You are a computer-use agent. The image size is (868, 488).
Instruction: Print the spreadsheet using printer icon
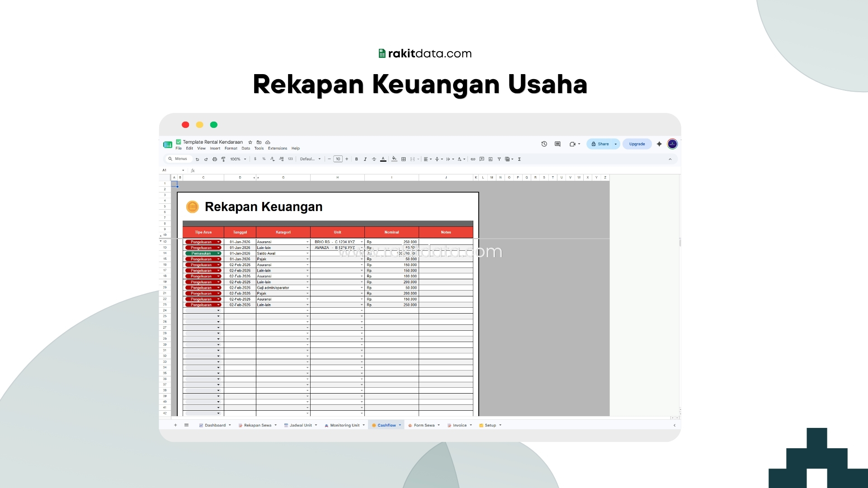[x=215, y=159]
